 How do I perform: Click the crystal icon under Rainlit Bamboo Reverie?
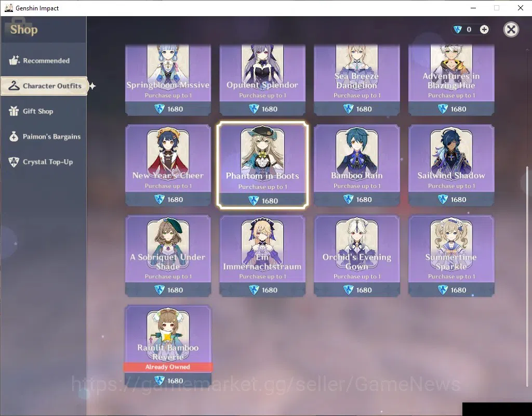click(159, 381)
